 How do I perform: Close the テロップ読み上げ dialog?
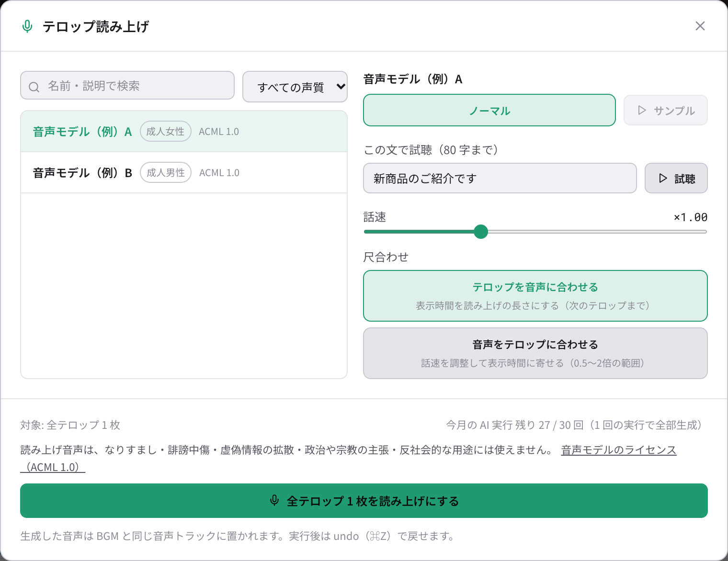tap(700, 26)
